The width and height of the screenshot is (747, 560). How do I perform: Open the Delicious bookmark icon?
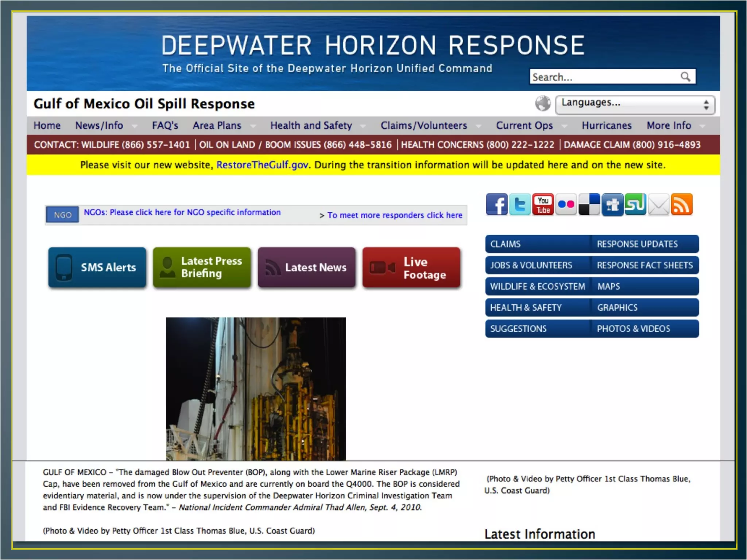589,205
